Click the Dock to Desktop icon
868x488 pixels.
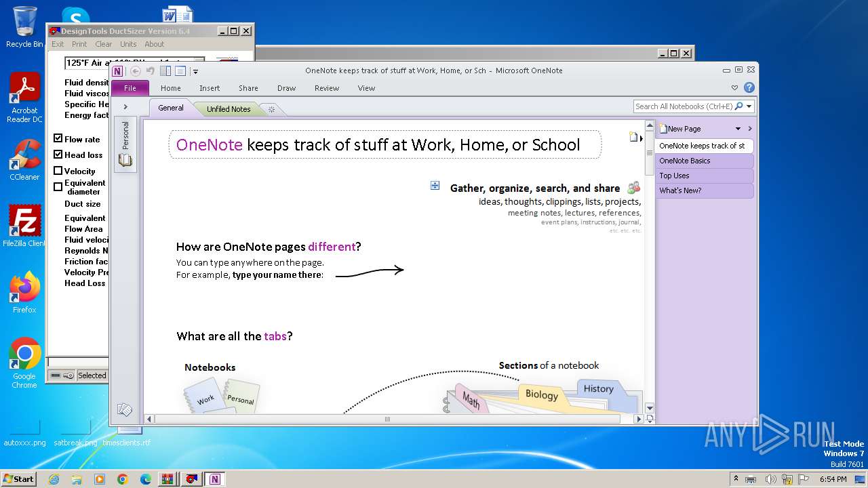pyautogui.click(x=165, y=71)
